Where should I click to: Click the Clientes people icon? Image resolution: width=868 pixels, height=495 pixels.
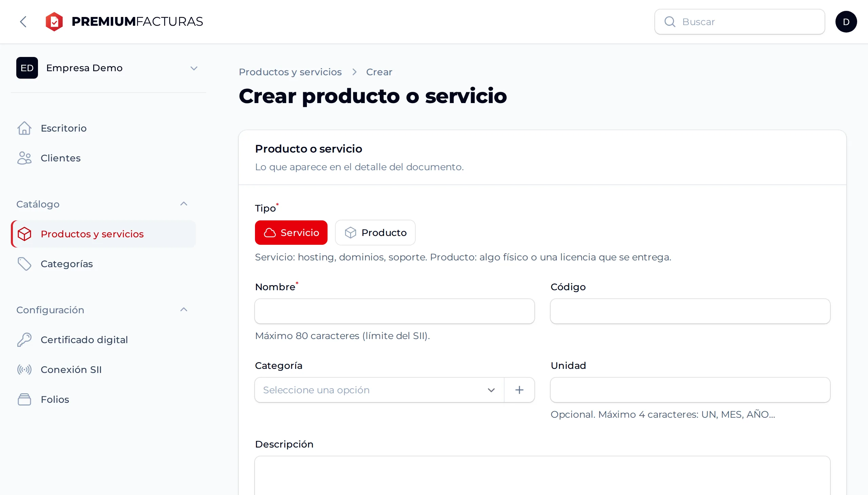[24, 158]
